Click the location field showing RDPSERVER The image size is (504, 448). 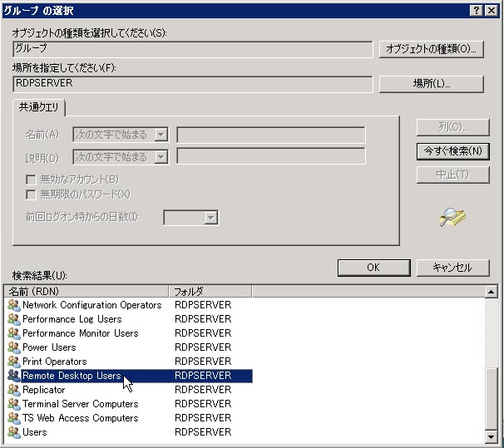point(193,84)
